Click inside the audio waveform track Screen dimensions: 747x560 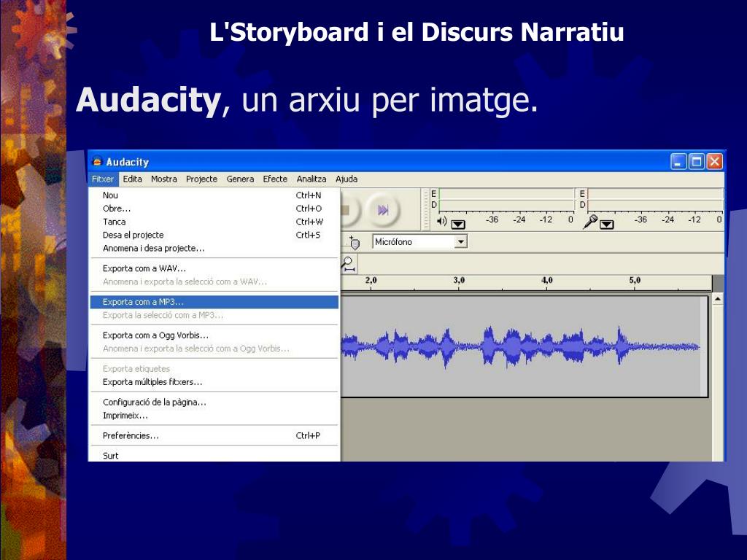524,346
